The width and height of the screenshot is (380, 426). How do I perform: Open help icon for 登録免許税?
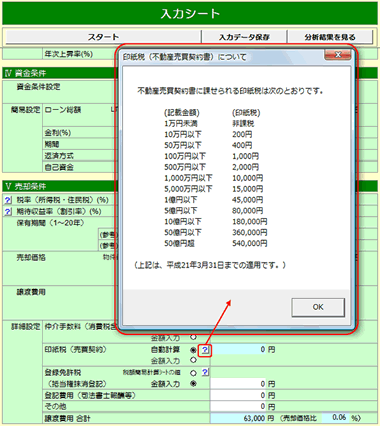[205, 372]
